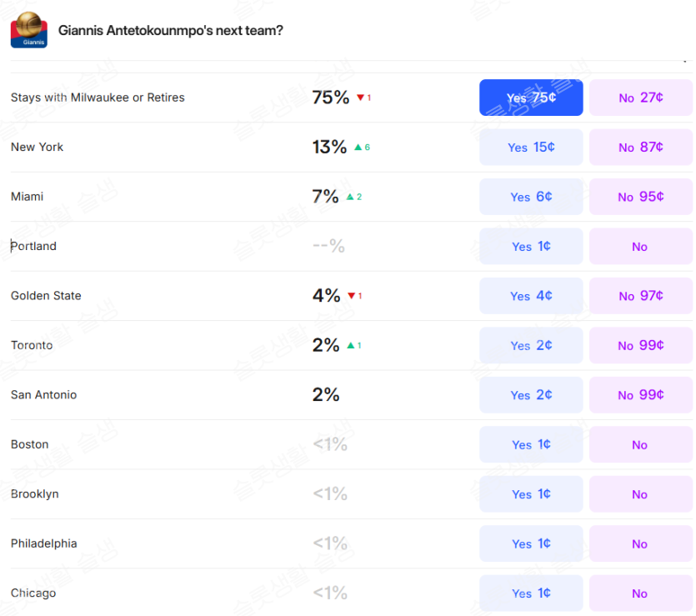
Task: Click the market title "Giannis Antetokounmpo's next team?"
Action: click(170, 31)
